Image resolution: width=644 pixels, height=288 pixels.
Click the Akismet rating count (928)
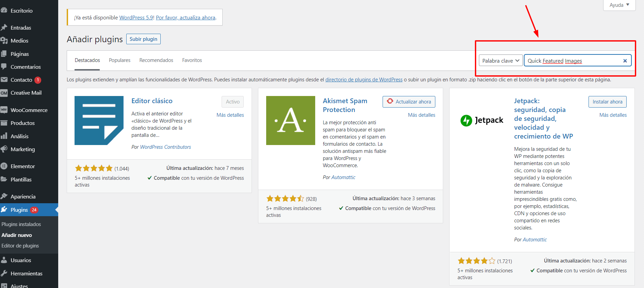click(x=311, y=199)
